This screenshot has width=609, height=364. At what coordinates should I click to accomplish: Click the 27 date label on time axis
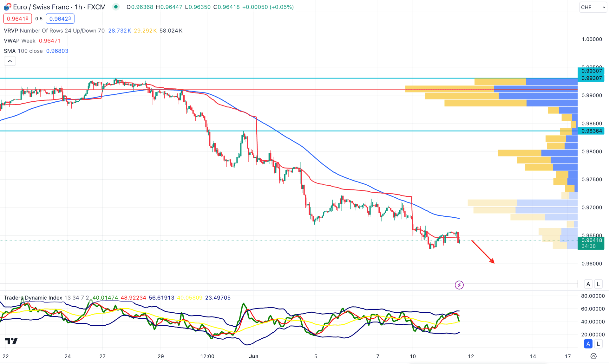102,356
